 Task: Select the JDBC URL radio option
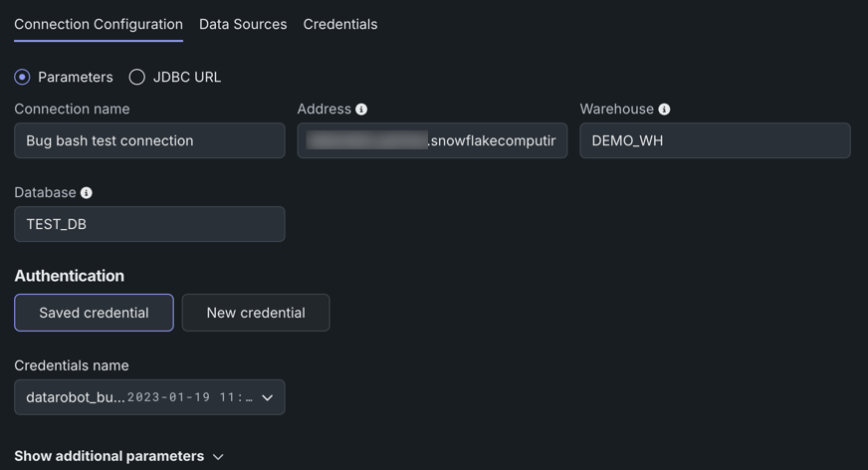[137, 77]
